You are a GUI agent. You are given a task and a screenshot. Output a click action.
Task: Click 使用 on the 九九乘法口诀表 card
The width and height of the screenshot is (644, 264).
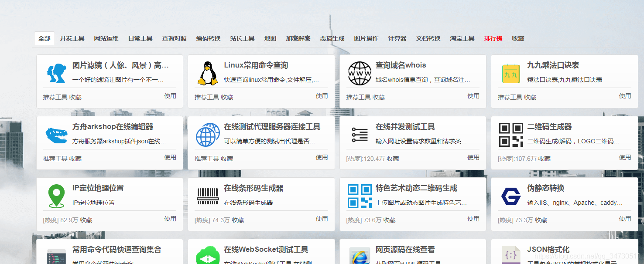(x=625, y=96)
